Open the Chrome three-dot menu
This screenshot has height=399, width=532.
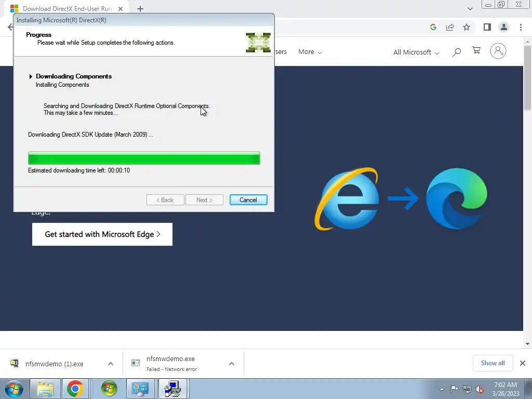coord(521,27)
